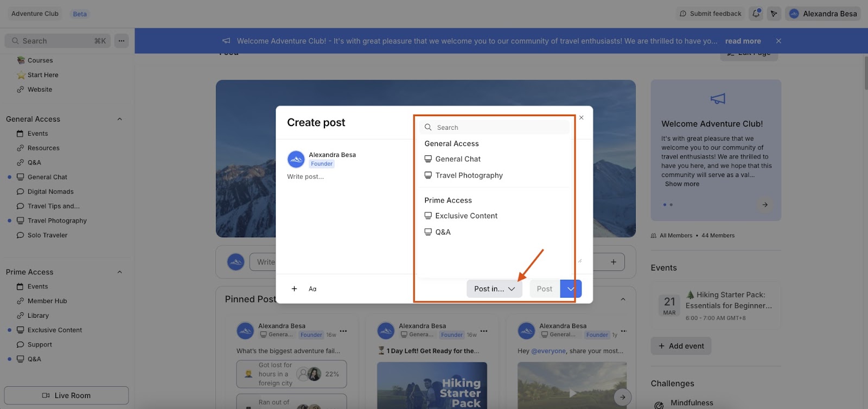The width and height of the screenshot is (868, 409).
Task: Click the cursor pointer icon in header
Action: 774,14
